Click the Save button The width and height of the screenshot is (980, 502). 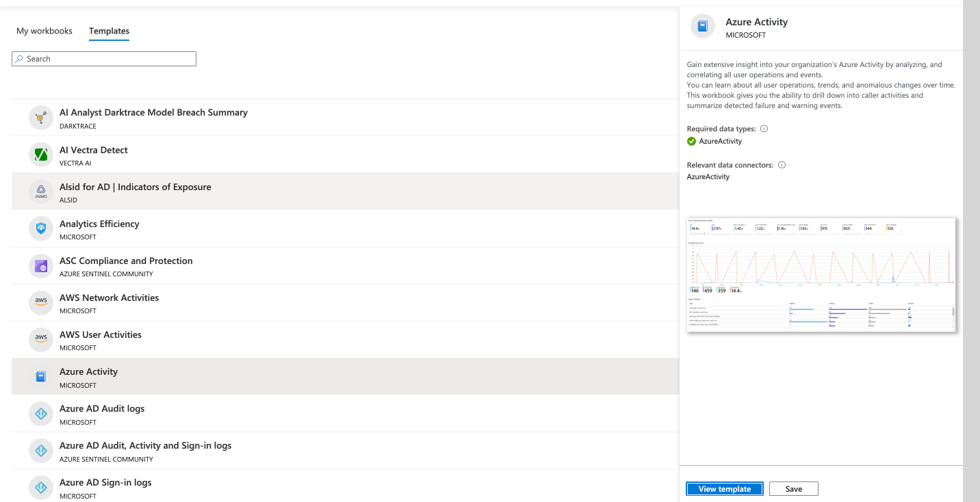click(794, 489)
